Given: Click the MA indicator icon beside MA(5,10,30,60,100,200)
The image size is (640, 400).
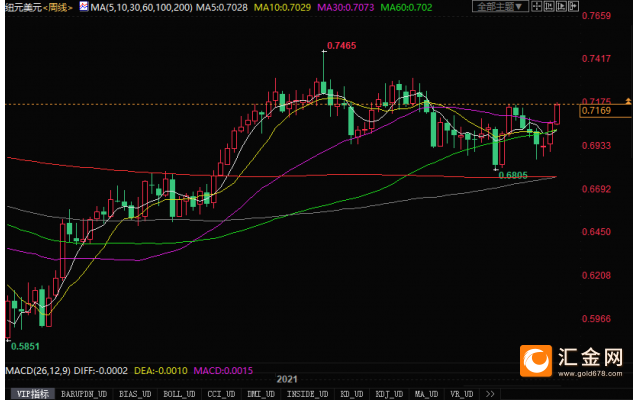Looking at the screenshot, I should (x=84, y=7).
